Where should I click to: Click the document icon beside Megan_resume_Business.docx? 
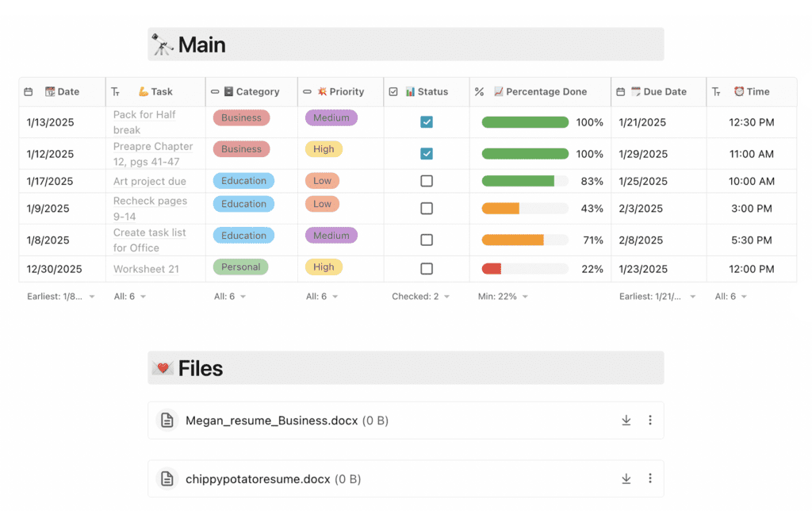167,420
